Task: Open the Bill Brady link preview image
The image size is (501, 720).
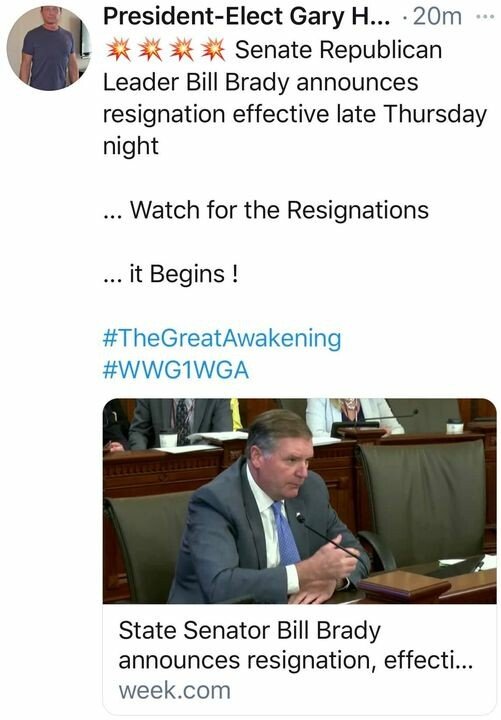Action: pos(299,501)
